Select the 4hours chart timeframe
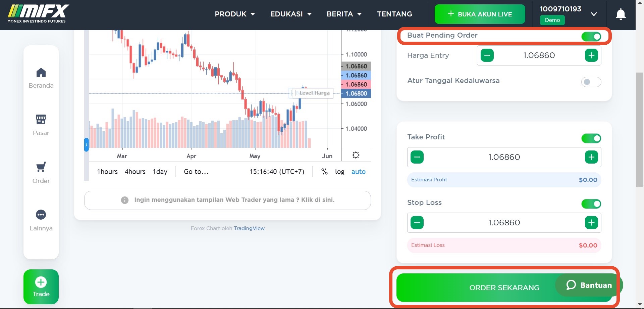The height and width of the screenshot is (309, 644). click(135, 172)
